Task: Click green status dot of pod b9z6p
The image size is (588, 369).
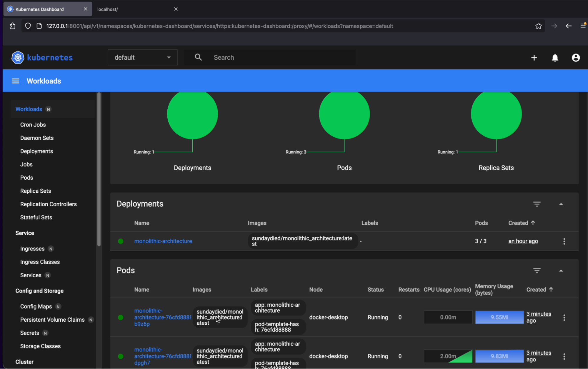Action: 121,317
